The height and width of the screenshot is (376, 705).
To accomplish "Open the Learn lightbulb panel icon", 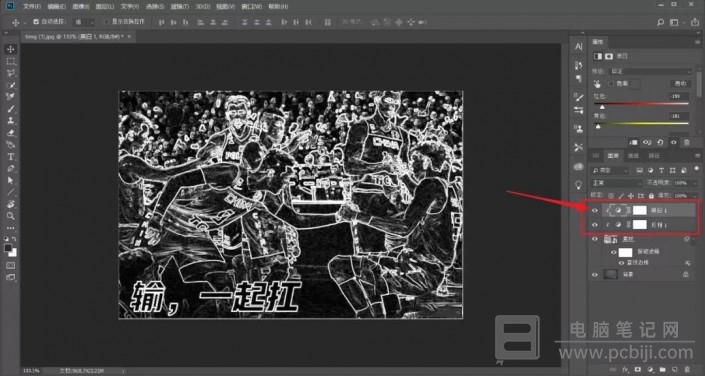I will coord(579,185).
